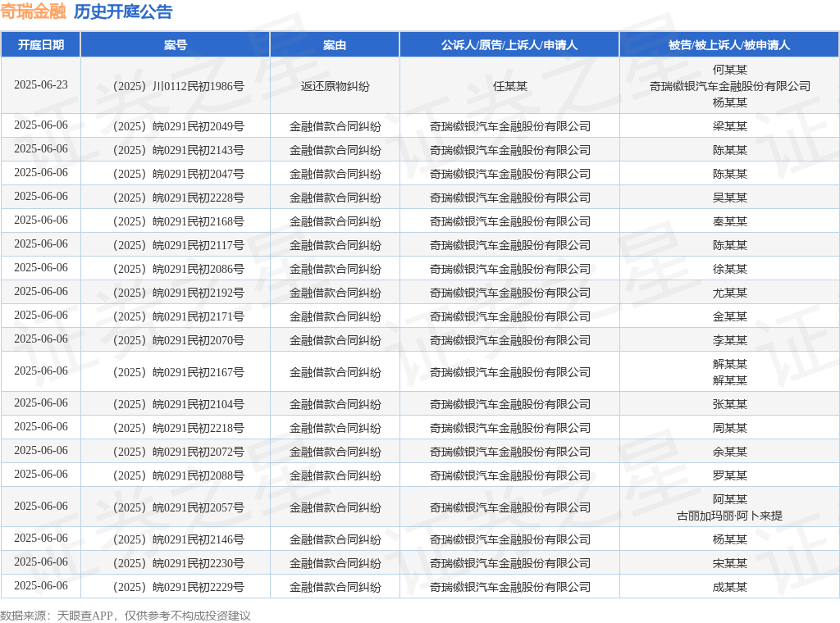
Task: Click defendant 古丽加玛丽·阿卜来提
Action: pos(729,516)
